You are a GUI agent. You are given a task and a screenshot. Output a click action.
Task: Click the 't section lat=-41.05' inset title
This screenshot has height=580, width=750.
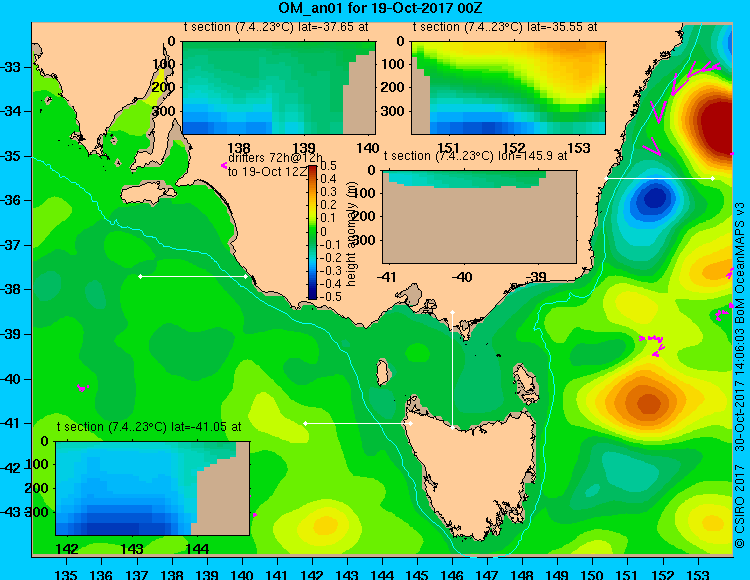(x=149, y=427)
